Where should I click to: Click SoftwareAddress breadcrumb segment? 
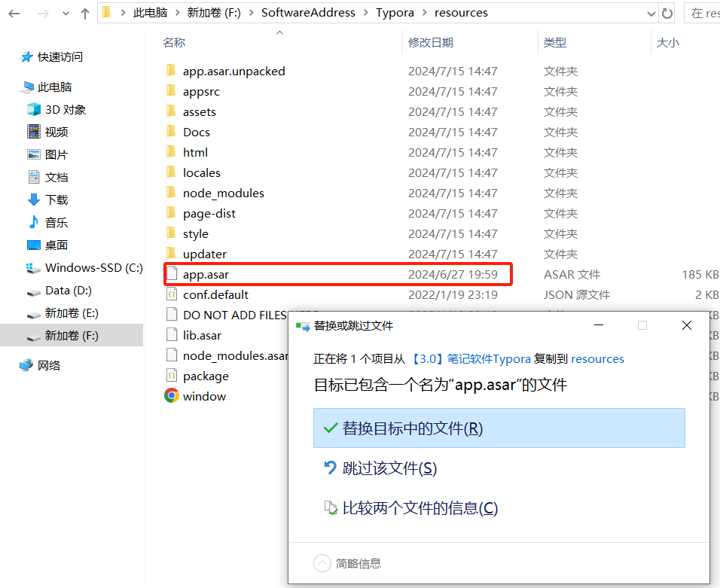click(308, 13)
